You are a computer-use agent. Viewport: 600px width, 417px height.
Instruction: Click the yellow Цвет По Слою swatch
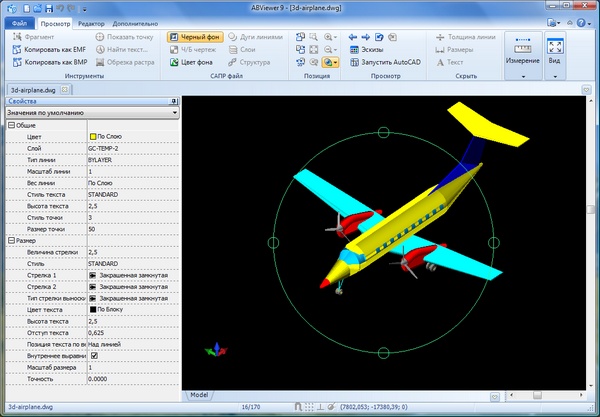coord(93,136)
